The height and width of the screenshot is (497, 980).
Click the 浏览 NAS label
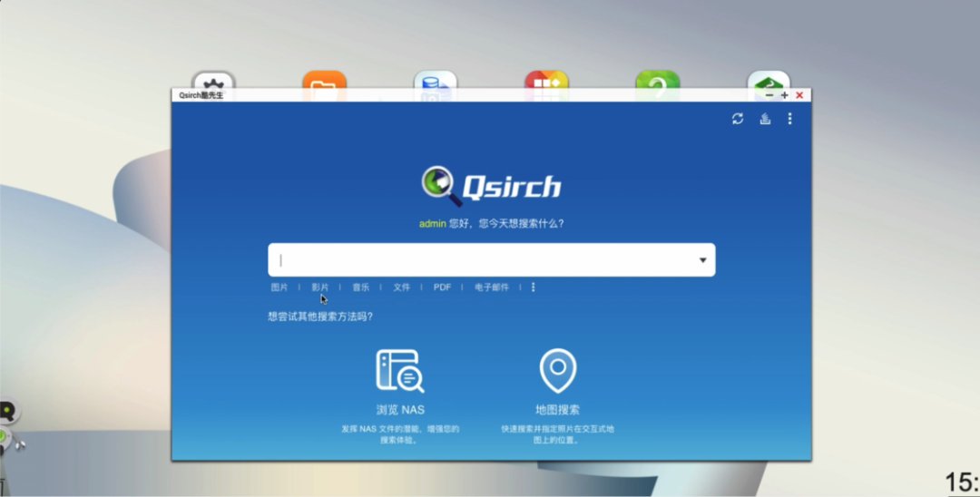400,410
